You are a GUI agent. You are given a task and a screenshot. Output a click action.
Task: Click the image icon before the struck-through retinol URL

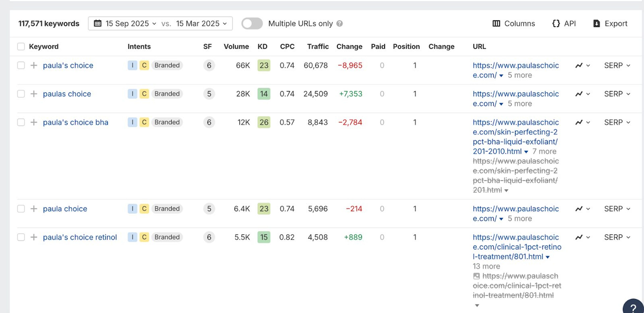coord(476,276)
